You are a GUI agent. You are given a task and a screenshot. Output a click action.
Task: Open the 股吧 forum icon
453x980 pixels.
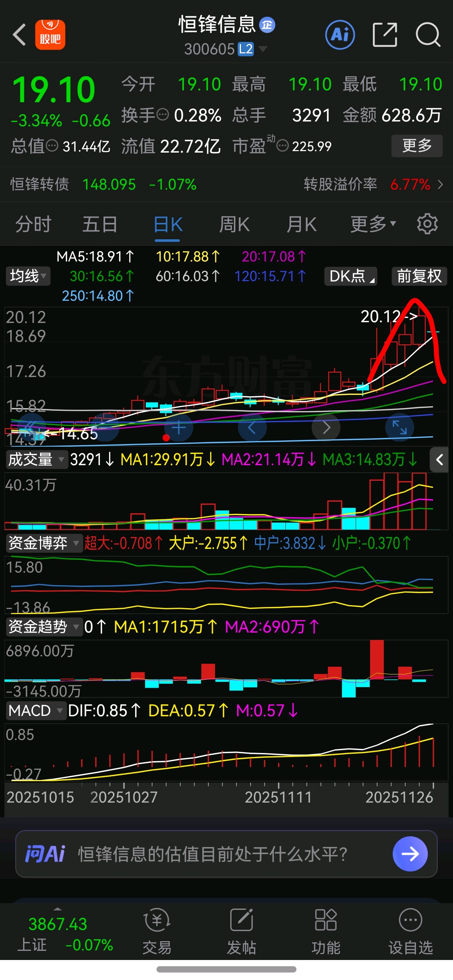click(x=50, y=34)
